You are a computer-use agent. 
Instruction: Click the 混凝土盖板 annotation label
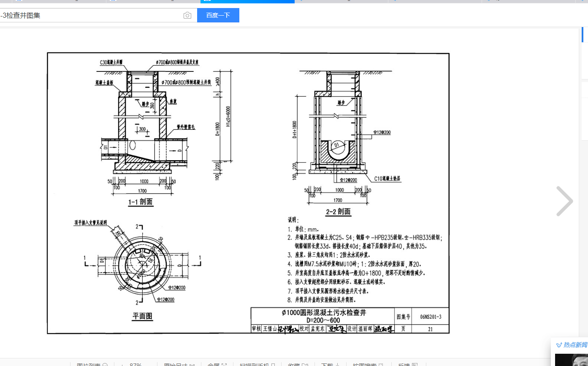[104, 83]
